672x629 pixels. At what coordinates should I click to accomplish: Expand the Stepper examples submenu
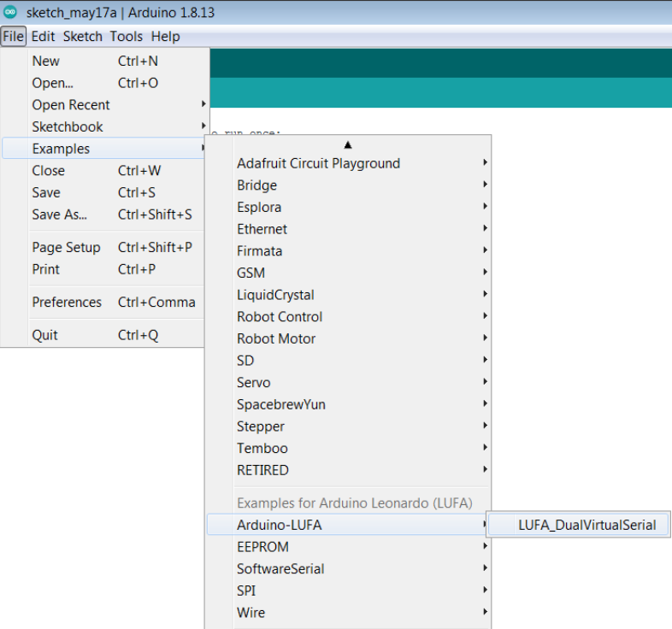pyautogui.click(x=348, y=426)
